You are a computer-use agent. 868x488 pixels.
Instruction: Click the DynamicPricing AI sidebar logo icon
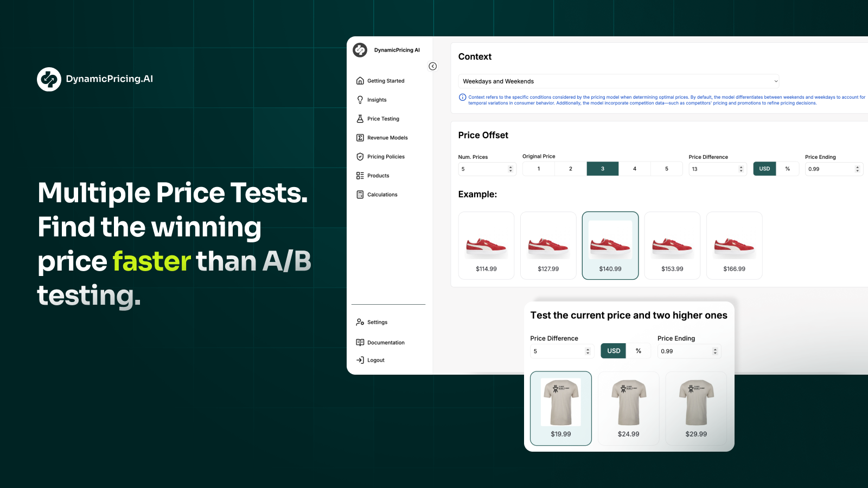[360, 50]
